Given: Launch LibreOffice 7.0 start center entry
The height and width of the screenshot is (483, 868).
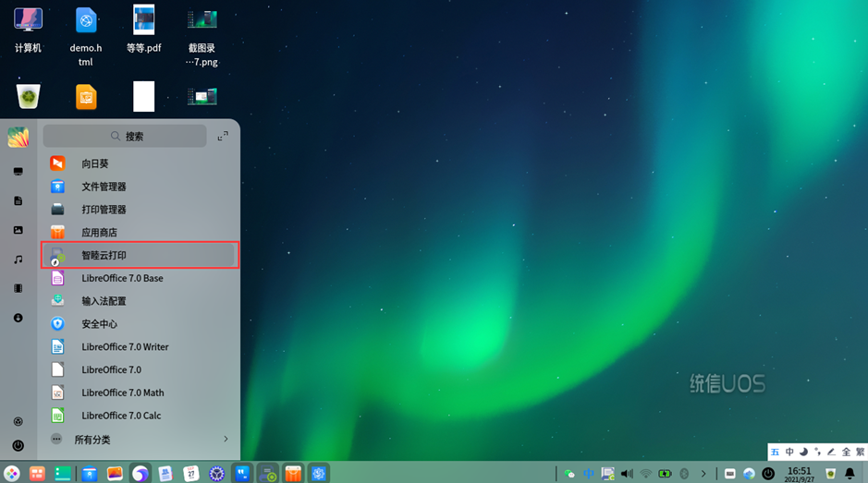Looking at the screenshot, I should [x=140, y=369].
